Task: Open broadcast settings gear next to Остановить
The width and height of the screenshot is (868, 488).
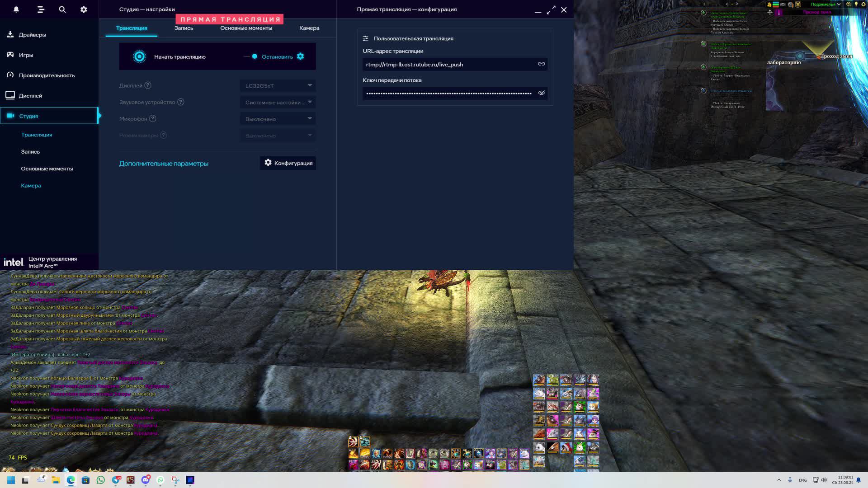Action: (301, 56)
